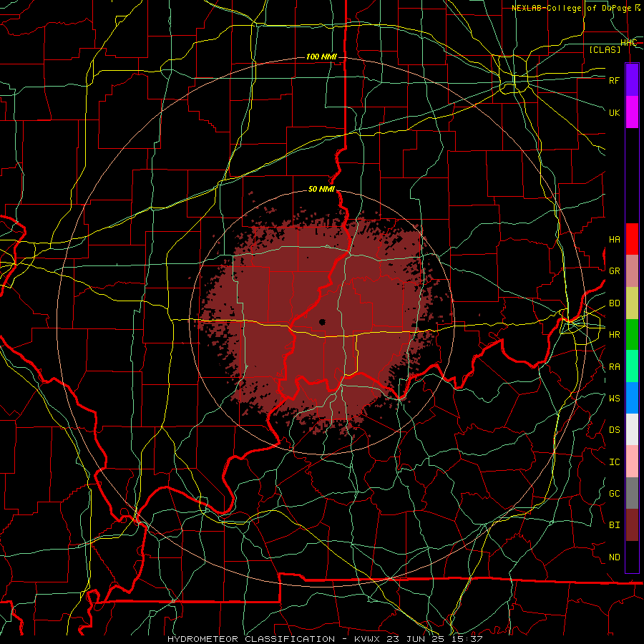Click the [CLAS] units label
This screenshot has width=644, height=644.
[x=605, y=49]
